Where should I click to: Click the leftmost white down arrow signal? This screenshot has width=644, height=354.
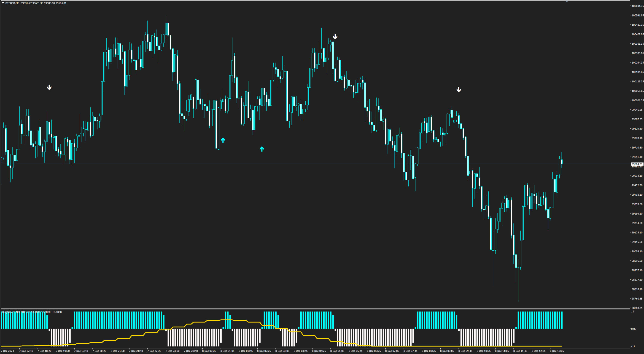pyautogui.click(x=49, y=87)
